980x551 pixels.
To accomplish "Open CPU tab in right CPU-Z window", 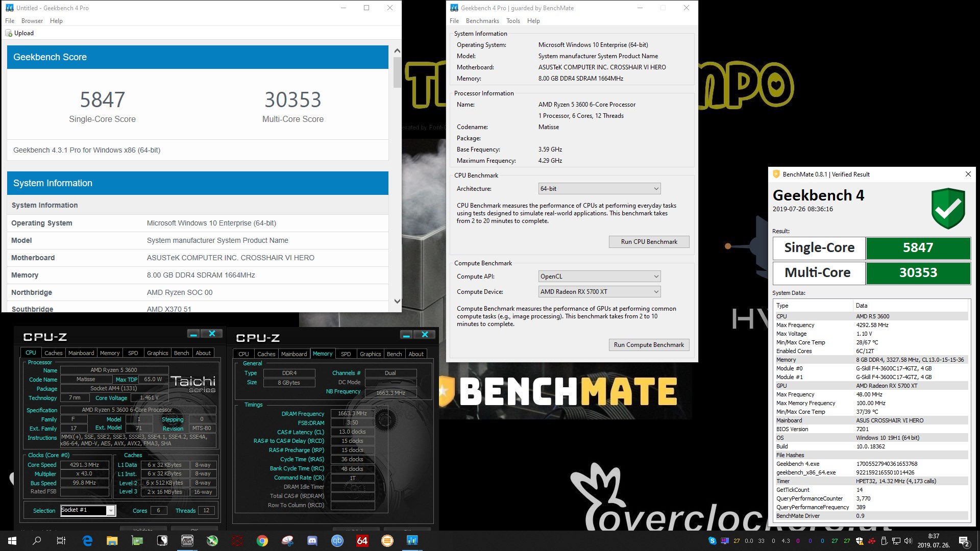I will pos(244,354).
